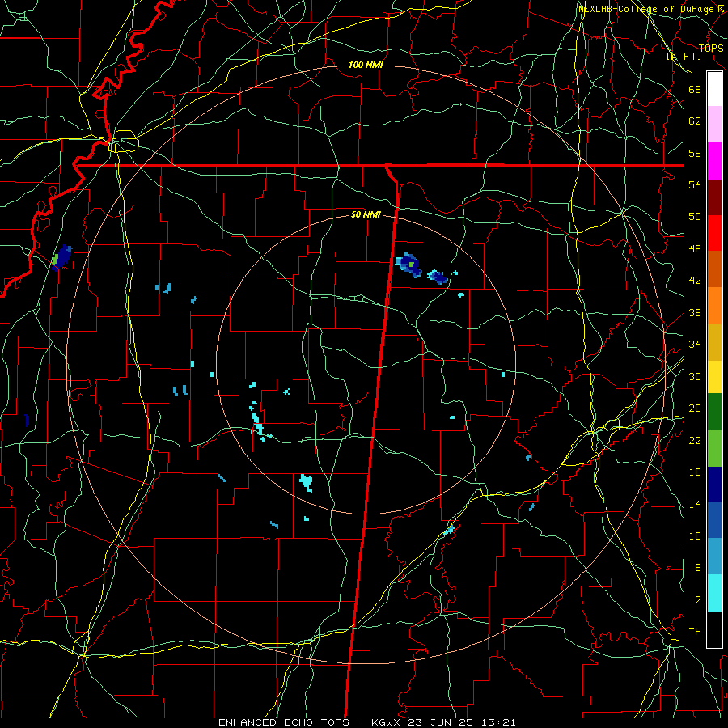Click the "34" legend value
728x728 pixels.
coord(695,345)
